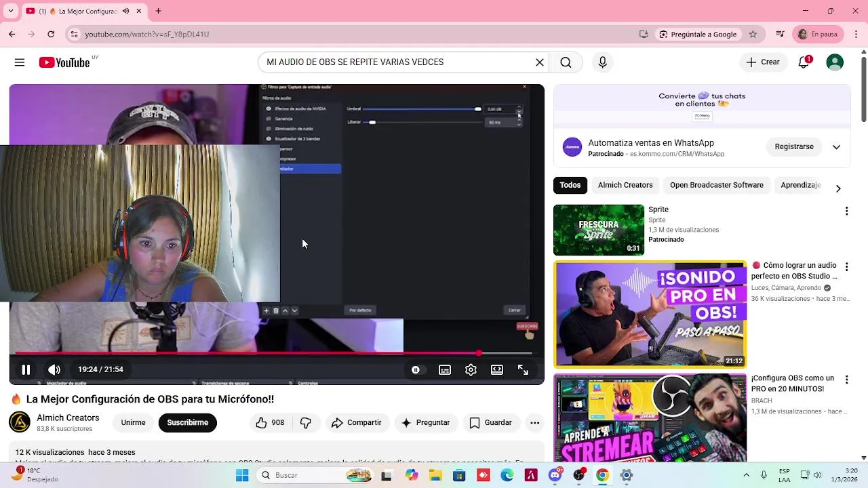Image resolution: width=868 pixels, height=488 pixels.
Task: Open the YouTube guide hamburger menu
Action: tap(20, 62)
